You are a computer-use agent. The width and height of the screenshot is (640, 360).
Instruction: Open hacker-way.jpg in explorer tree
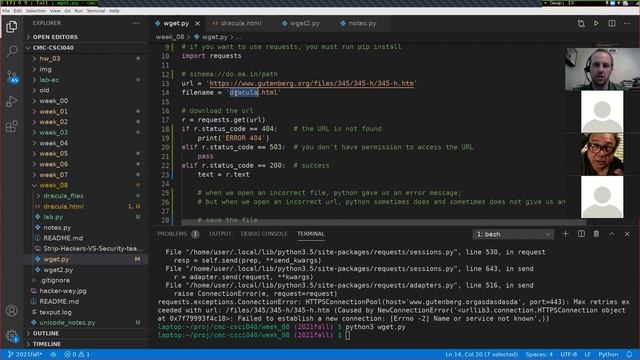(63, 291)
